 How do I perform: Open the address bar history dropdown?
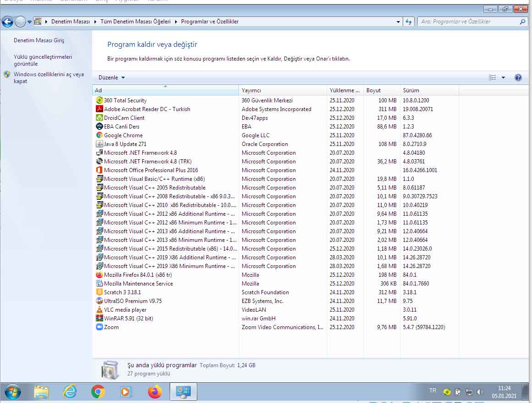398,22
